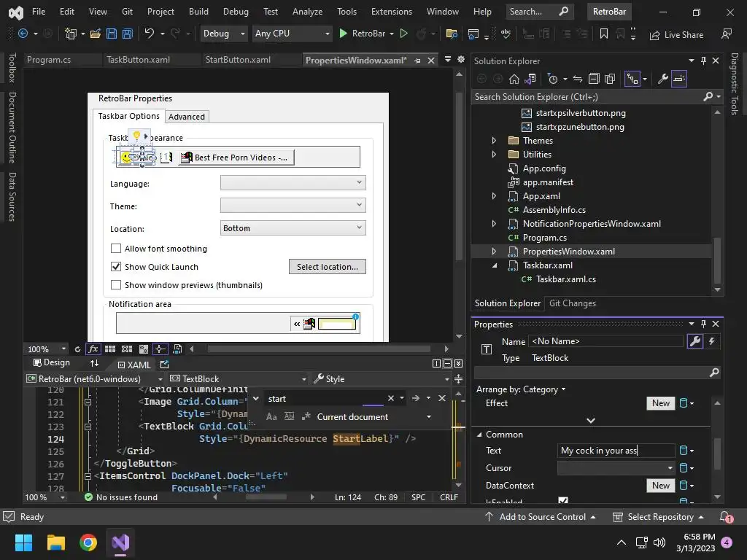Image resolution: width=747 pixels, height=560 pixels.
Task: Click Switch Views icon in Solution Explorer toolbar
Action: coord(530,79)
